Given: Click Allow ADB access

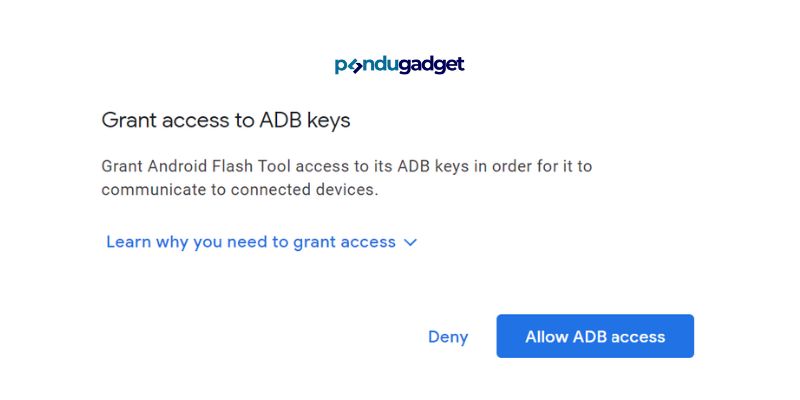Looking at the screenshot, I should pos(595,336).
